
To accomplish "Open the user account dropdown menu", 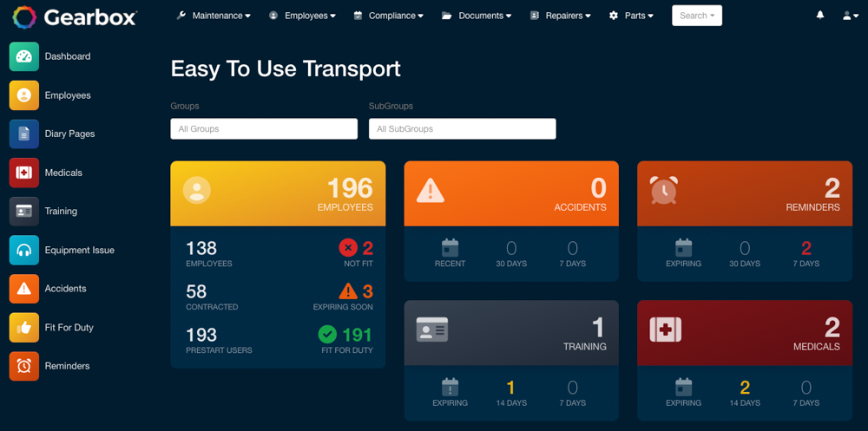I will (851, 16).
